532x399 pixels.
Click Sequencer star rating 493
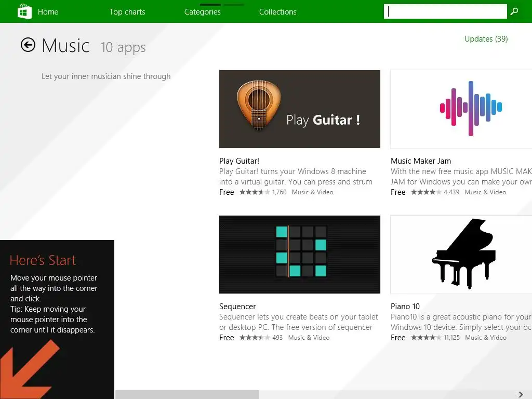[261, 338]
